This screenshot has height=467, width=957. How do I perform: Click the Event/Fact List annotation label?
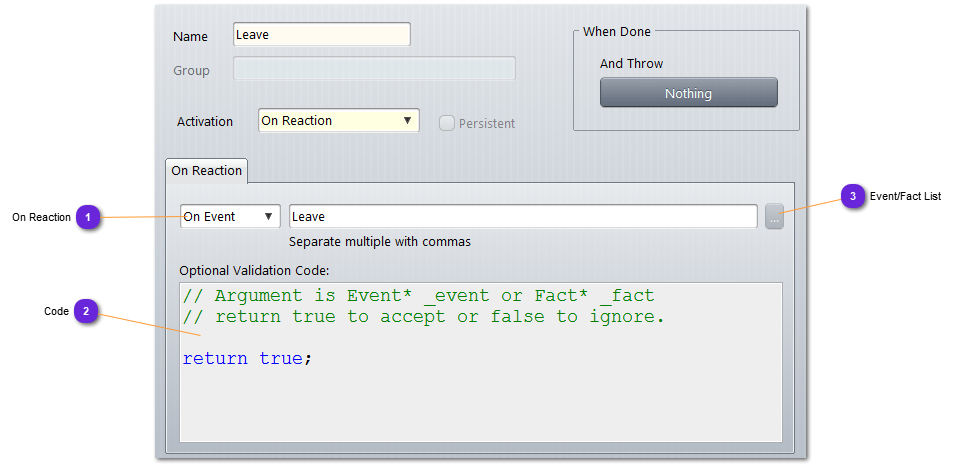(x=905, y=197)
